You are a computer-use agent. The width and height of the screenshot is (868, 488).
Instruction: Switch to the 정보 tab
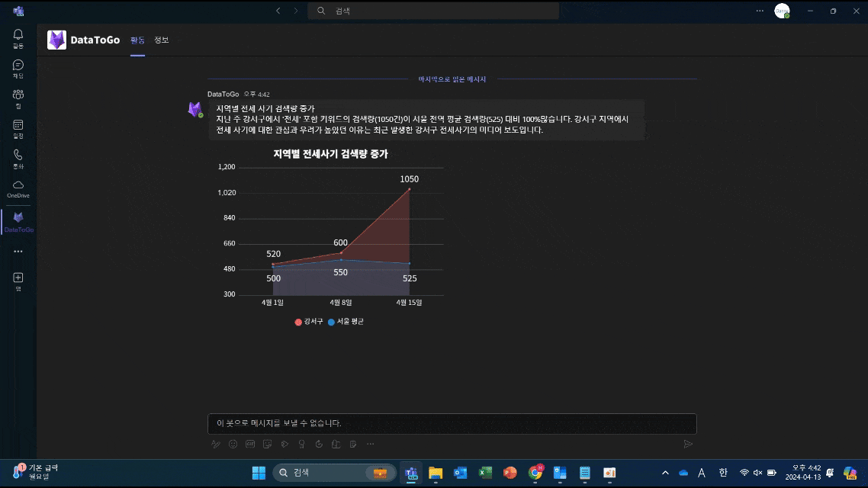point(161,40)
